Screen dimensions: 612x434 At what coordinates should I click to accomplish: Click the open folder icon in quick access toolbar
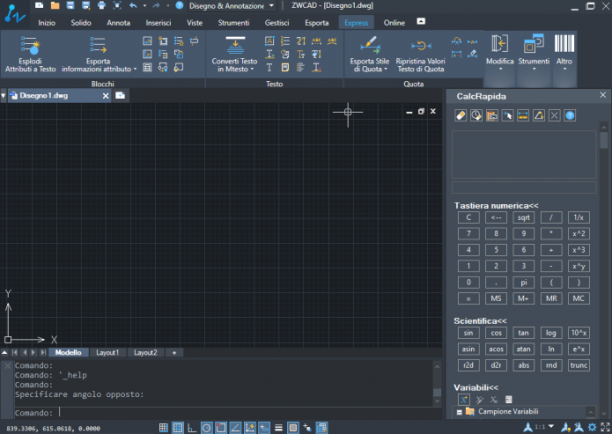pos(55,5)
